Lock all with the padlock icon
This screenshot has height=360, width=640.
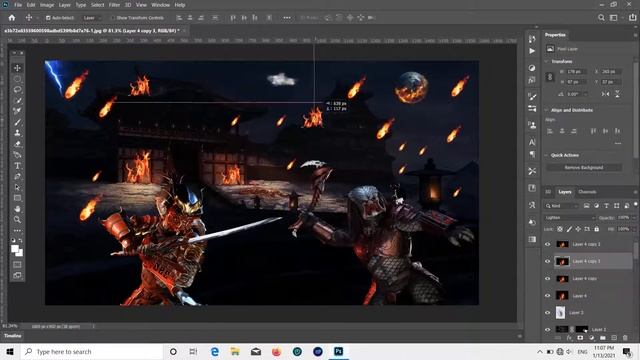click(596, 229)
